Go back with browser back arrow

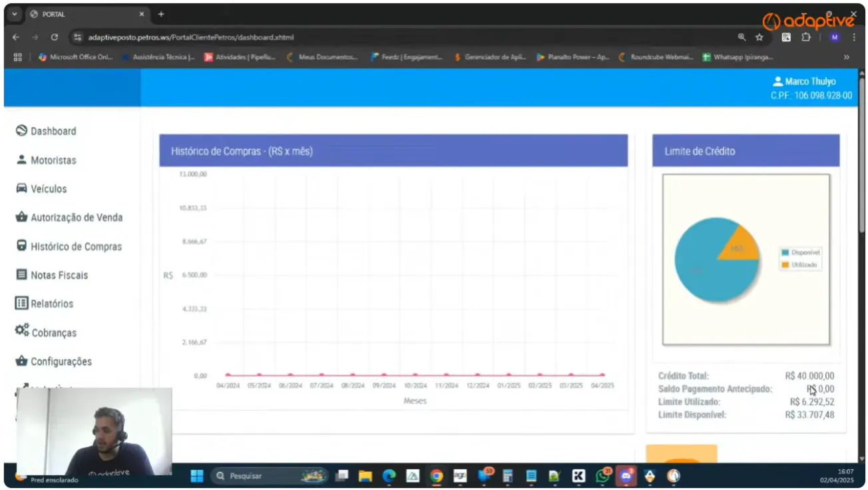[x=16, y=37]
